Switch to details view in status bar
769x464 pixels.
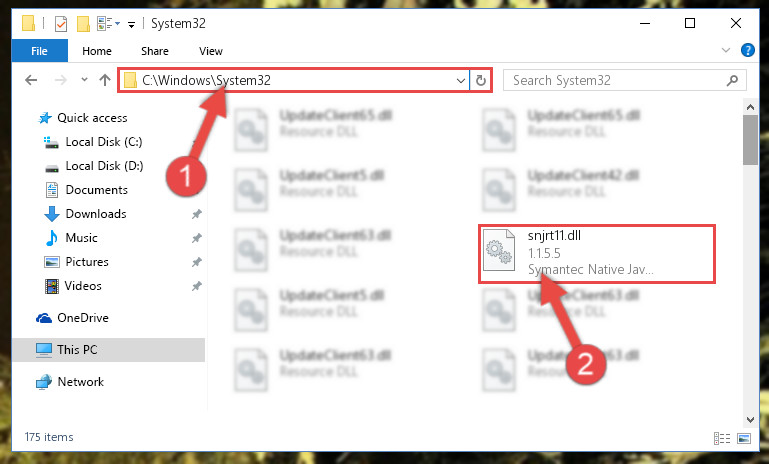click(x=721, y=438)
